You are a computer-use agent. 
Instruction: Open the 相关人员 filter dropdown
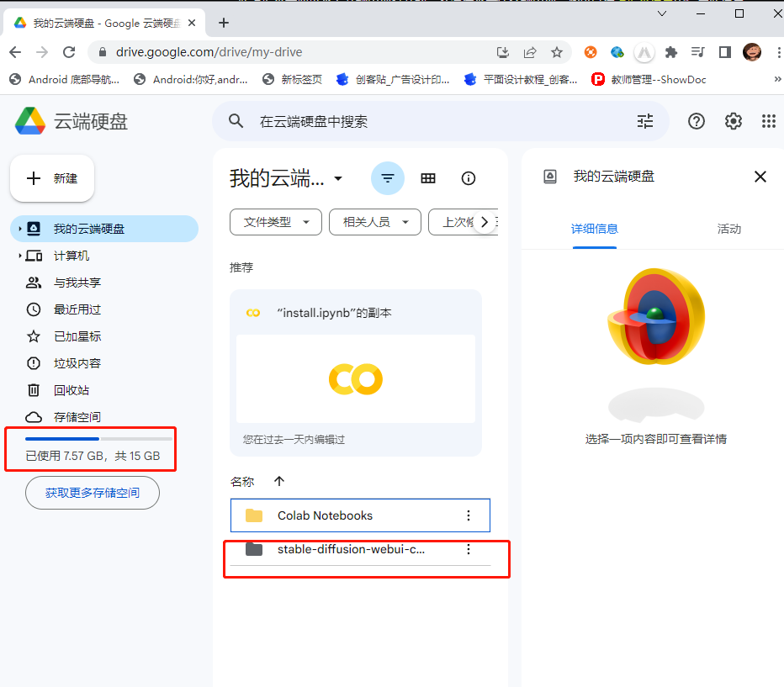(375, 222)
